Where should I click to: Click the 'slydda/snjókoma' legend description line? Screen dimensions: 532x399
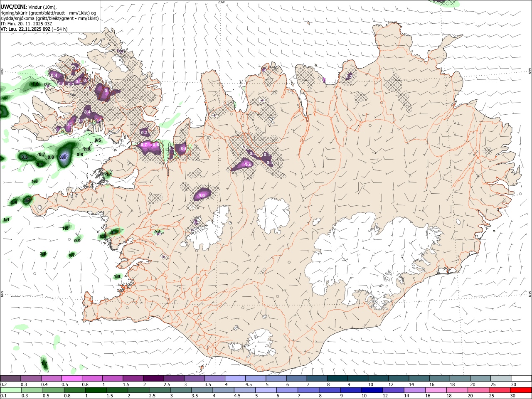49,18
